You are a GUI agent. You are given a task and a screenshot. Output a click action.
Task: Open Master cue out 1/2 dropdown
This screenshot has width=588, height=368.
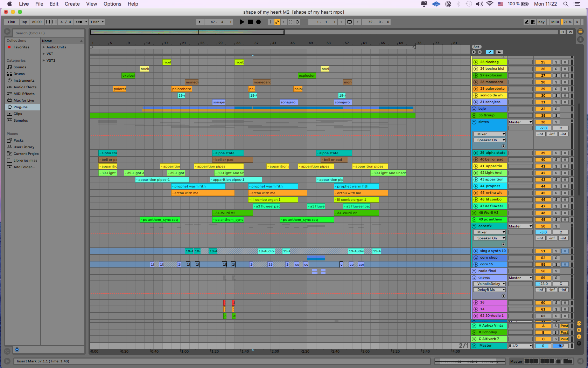pos(520,346)
